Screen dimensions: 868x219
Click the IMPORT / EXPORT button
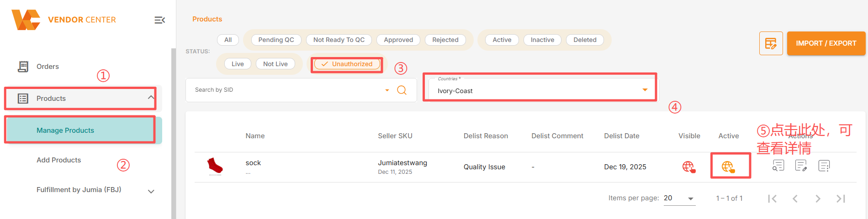826,43
